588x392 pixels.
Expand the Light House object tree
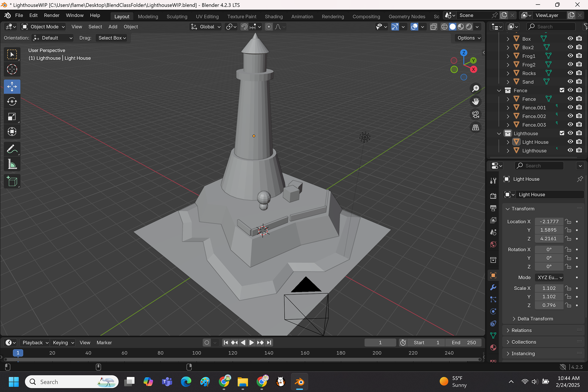(508, 142)
